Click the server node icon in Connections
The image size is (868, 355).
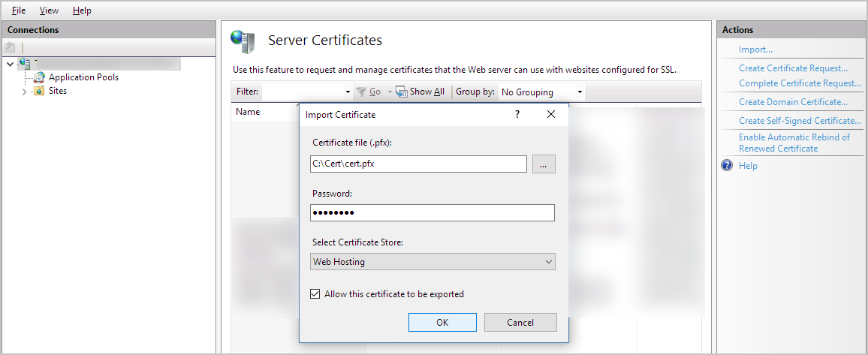point(25,64)
